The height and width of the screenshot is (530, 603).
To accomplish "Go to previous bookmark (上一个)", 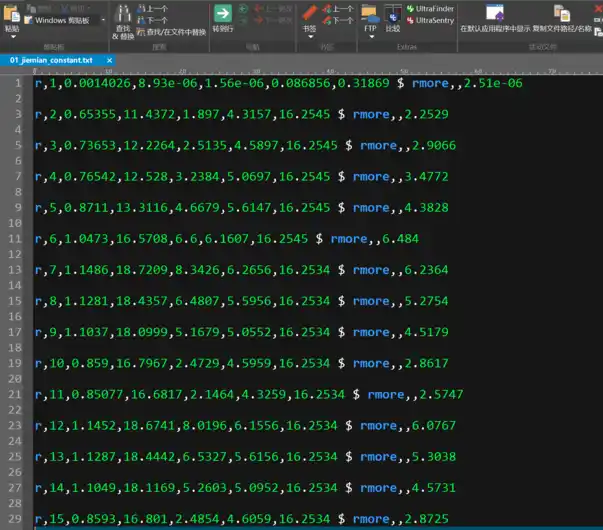I will click(338, 8).
